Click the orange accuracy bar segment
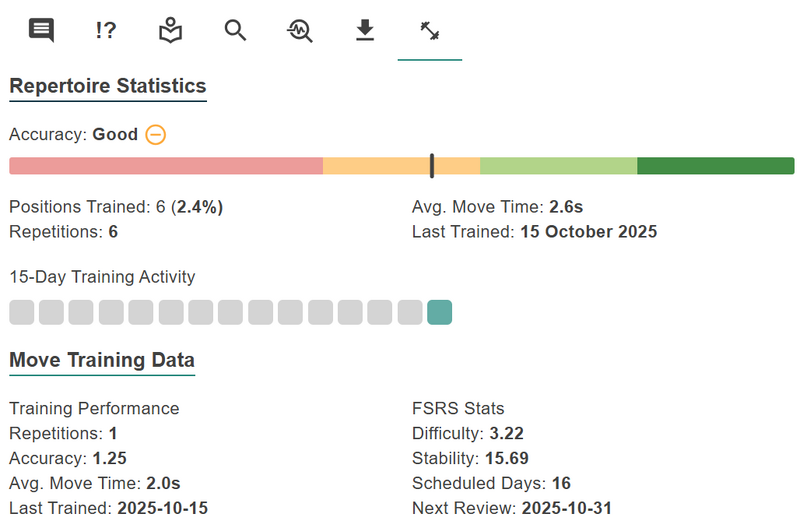 [375, 166]
